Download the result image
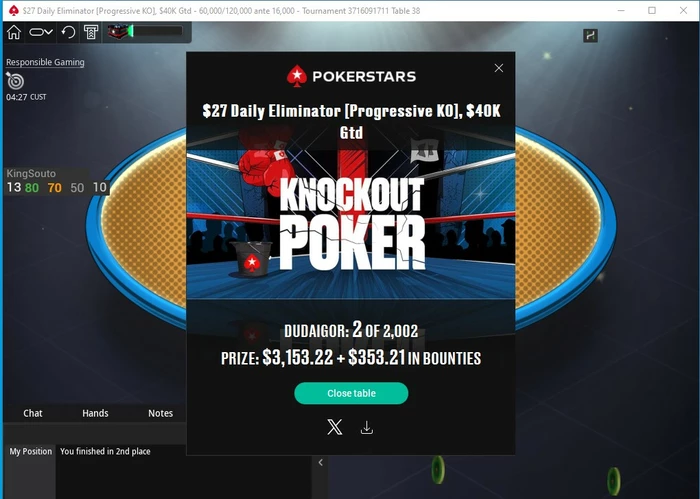Viewport: 700px width, 499px height. (367, 428)
